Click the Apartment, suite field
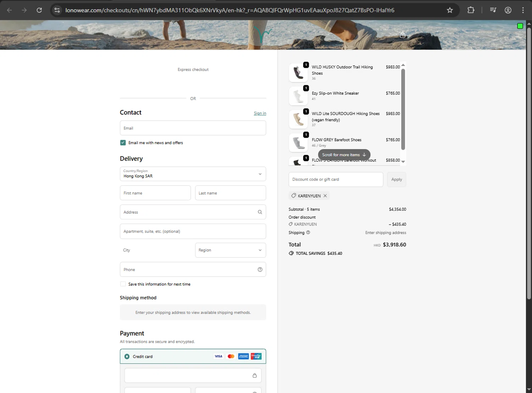This screenshot has height=393, width=532. click(193, 231)
